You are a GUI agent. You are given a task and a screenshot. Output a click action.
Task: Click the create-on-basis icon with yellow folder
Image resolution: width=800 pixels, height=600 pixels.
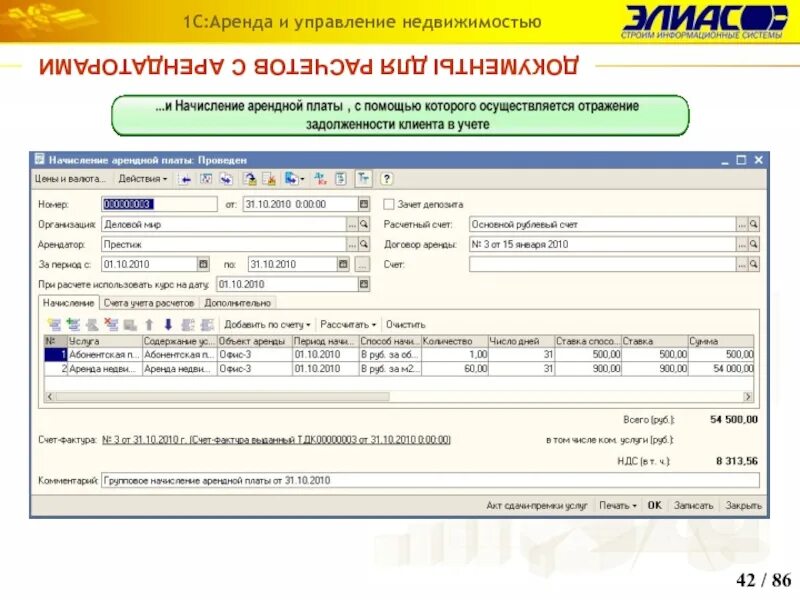pos(249,179)
